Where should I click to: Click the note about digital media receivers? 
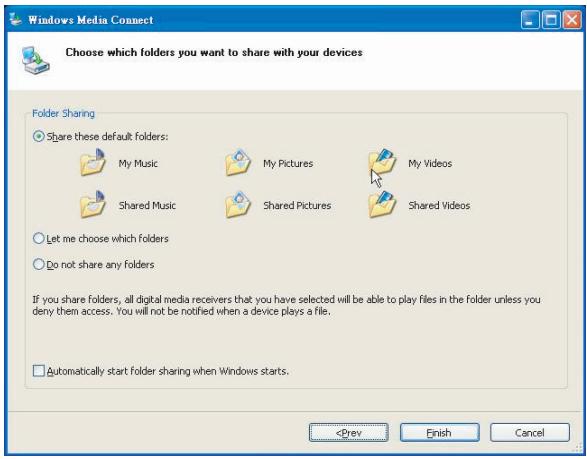coord(286,305)
